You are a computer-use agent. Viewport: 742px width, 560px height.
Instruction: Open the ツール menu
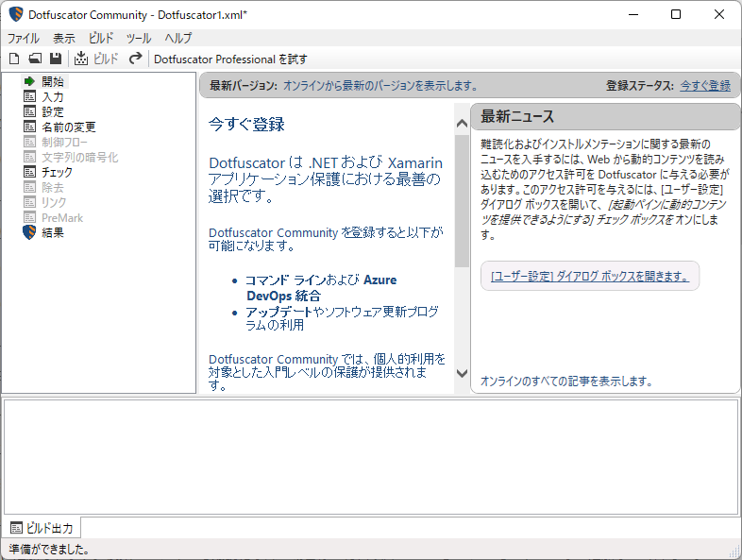[139, 39]
